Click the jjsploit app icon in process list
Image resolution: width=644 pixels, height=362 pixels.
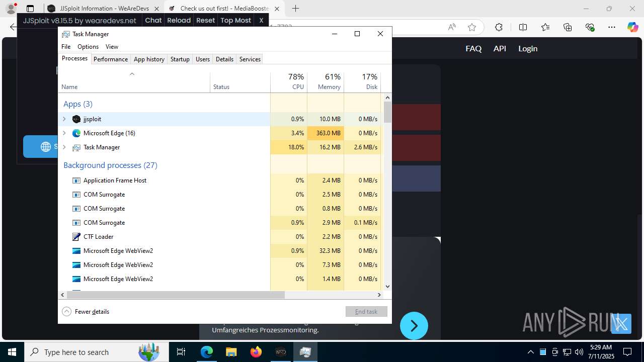[x=76, y=119]
